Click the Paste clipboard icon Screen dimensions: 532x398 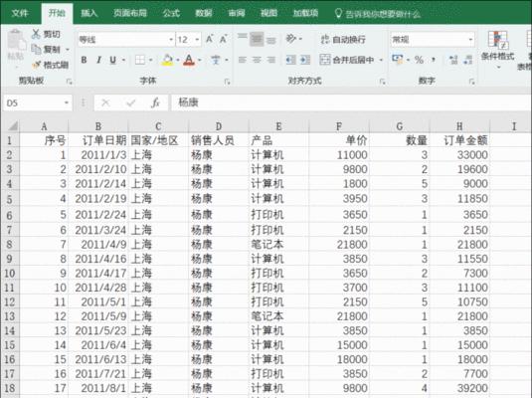pos(16,41)
